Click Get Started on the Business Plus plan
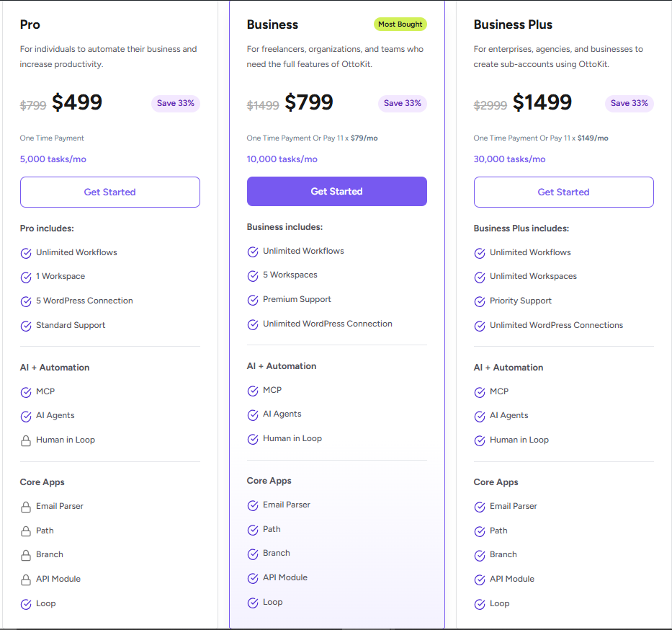672x630 pixels. [563, 192]
